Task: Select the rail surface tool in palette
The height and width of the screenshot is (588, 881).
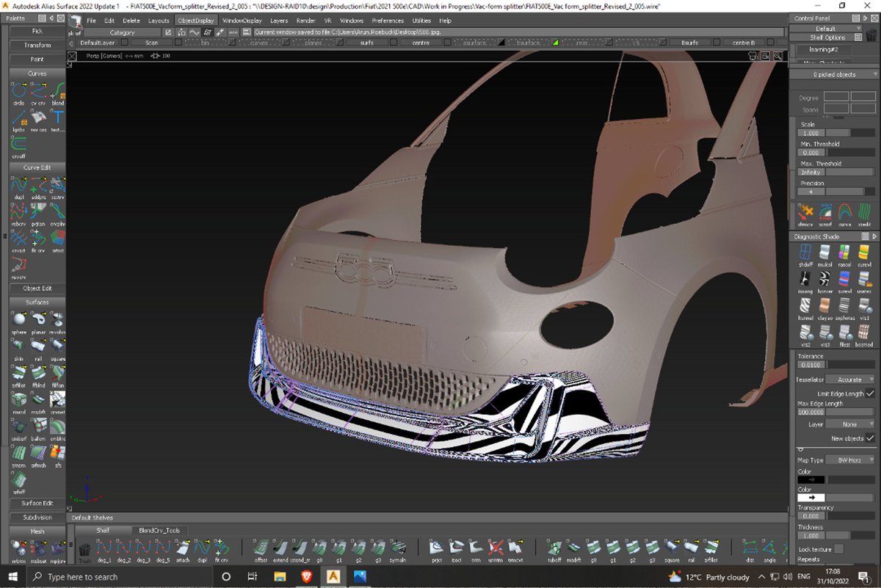Action: click(38, 347)
